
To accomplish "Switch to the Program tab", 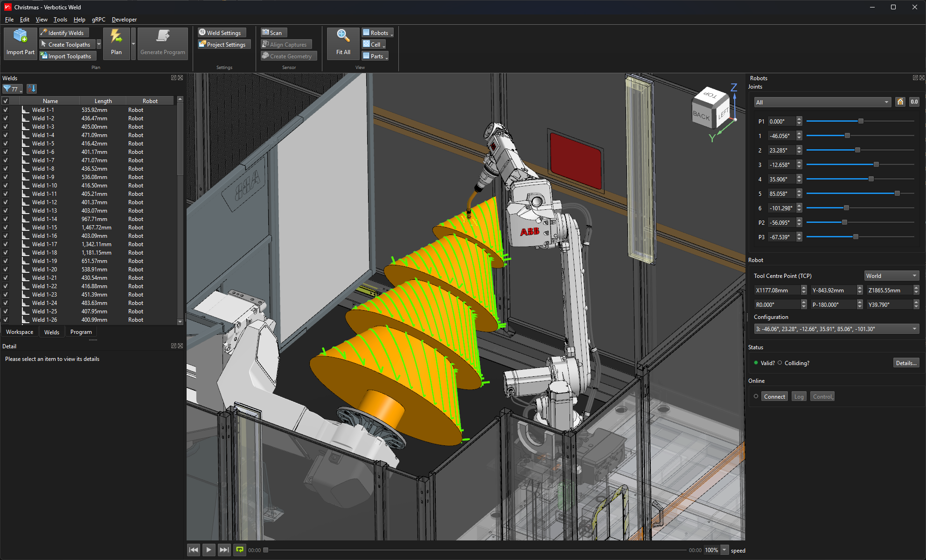I will point(81,332).
